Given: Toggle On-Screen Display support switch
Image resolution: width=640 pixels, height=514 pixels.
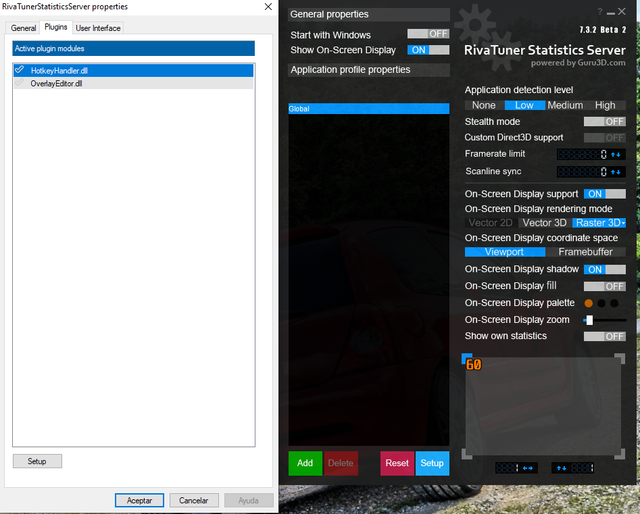Looking at the screenshot, I should pyautogui.click(x=604, y=194).
